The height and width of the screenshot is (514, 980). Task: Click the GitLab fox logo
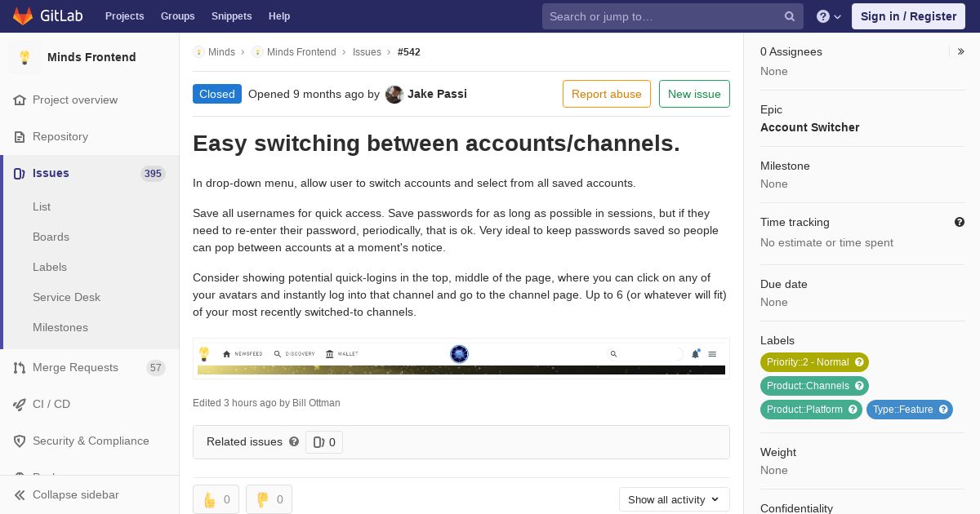[x=23, y=16]
